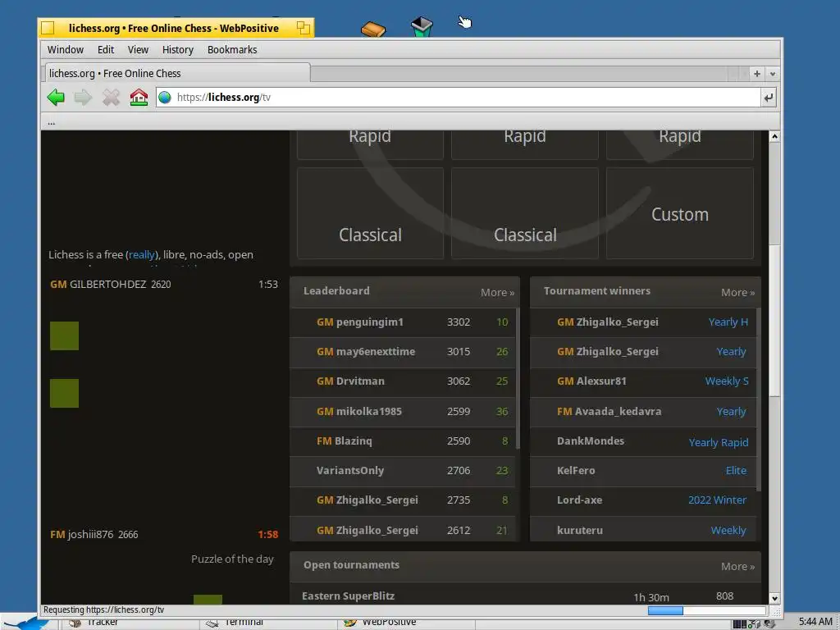Open kuruteru's Weekly tournament link
The width and height of the screenshot is (840, 630).
click(x=728, y=530)
